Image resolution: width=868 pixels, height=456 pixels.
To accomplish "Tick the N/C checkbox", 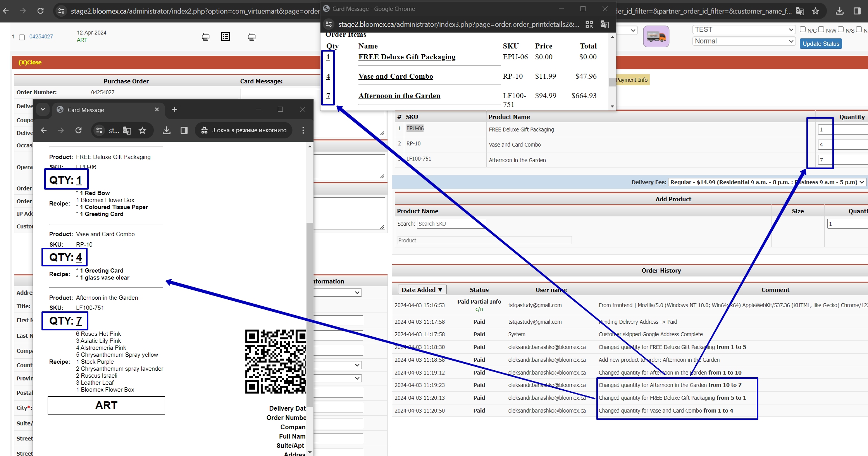I will [803, 29].
